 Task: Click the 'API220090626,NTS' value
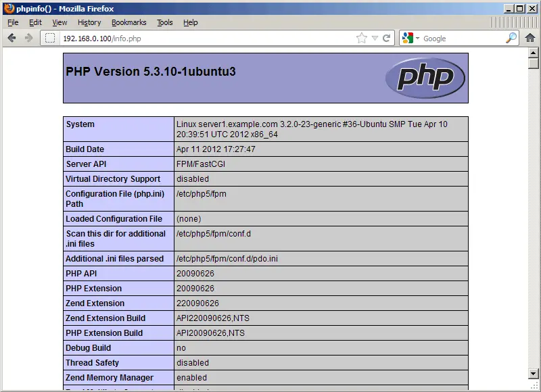[x=213, y=318]
